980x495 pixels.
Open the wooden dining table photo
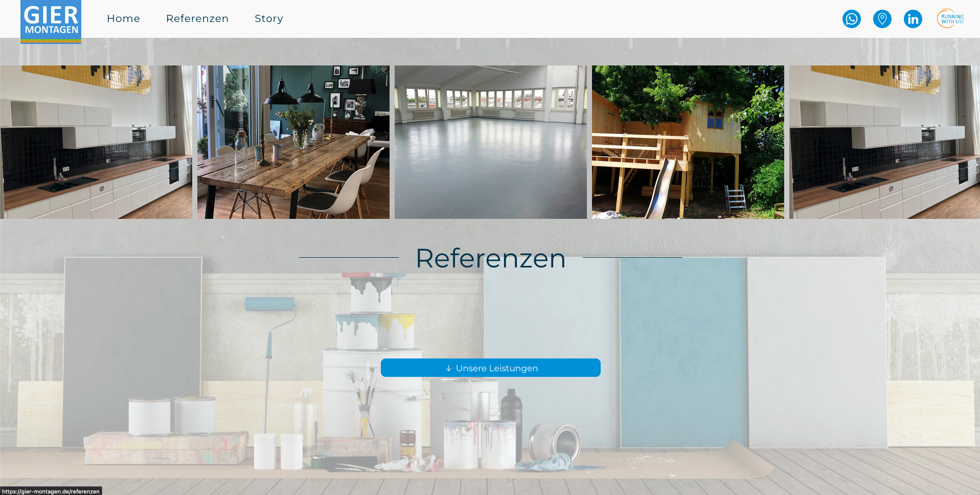click(293, 142)
